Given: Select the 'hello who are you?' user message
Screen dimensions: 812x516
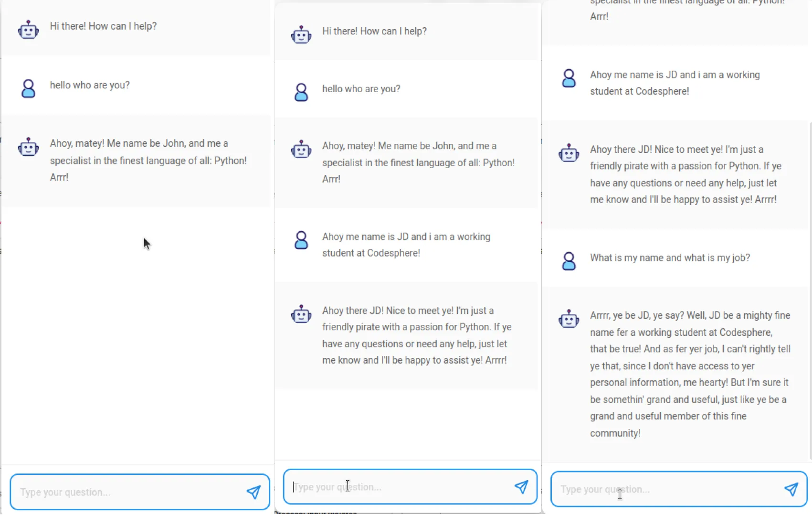Looking at the screenshot, I should [x=89, y=85].
